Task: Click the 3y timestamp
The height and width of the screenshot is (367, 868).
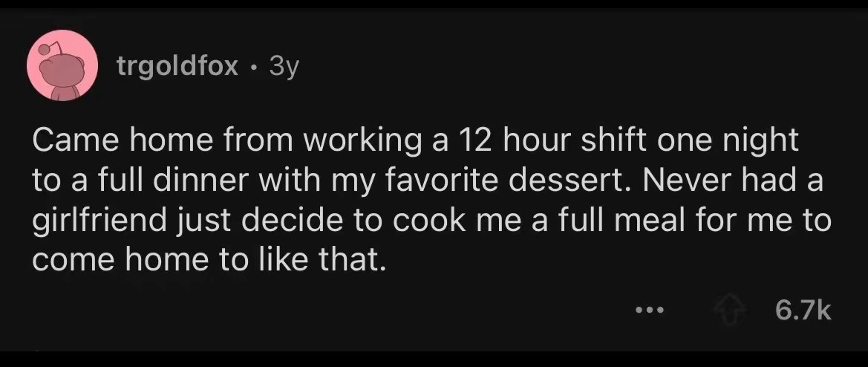Action: coord(284,68)
